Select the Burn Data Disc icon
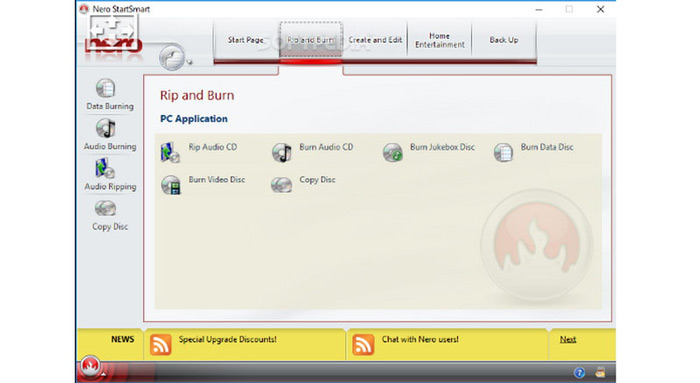 [503, 153]
